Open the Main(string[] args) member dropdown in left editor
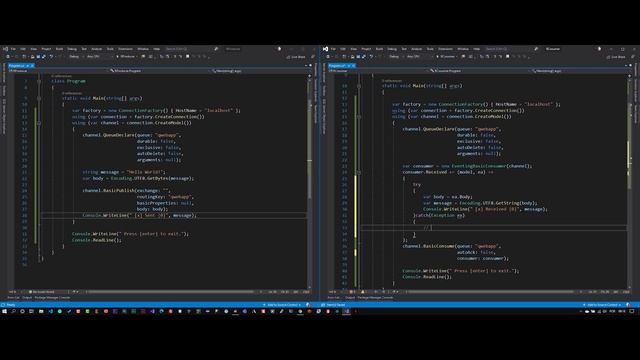The height and width of the screenshot is (360, 640). [258, 71]
